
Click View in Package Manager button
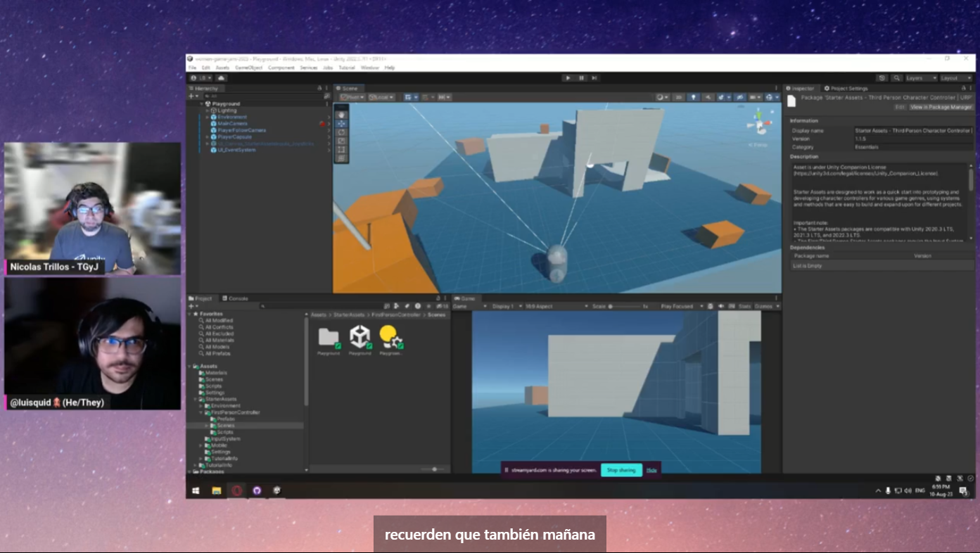click(941, 107)
